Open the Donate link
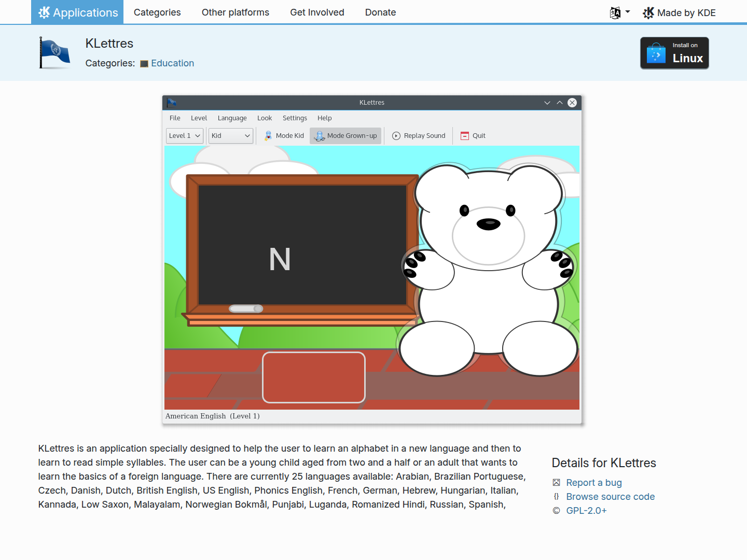747x560 pixels. pos(380,12)
